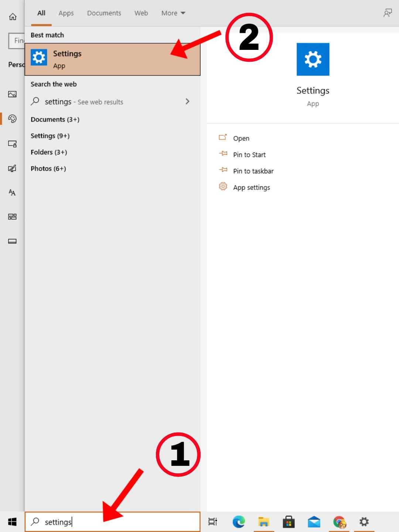
Task: Open Chrome from taskbar
Action: [x=339, y=522]
